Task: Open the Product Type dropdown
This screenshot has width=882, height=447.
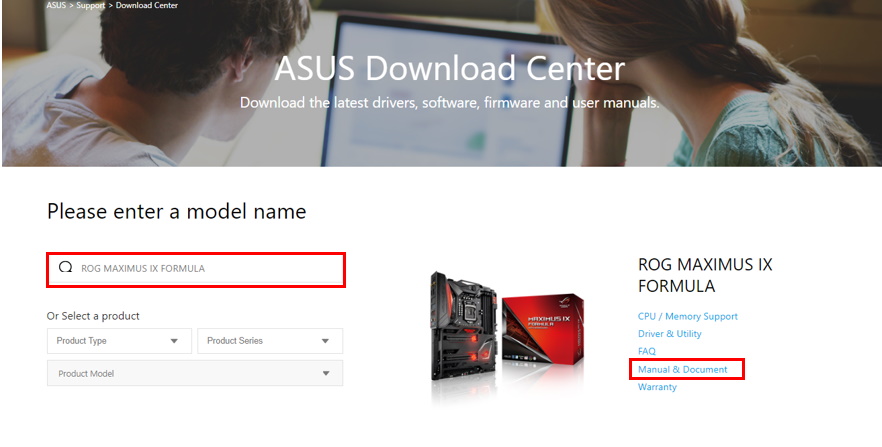Action: 119,341
